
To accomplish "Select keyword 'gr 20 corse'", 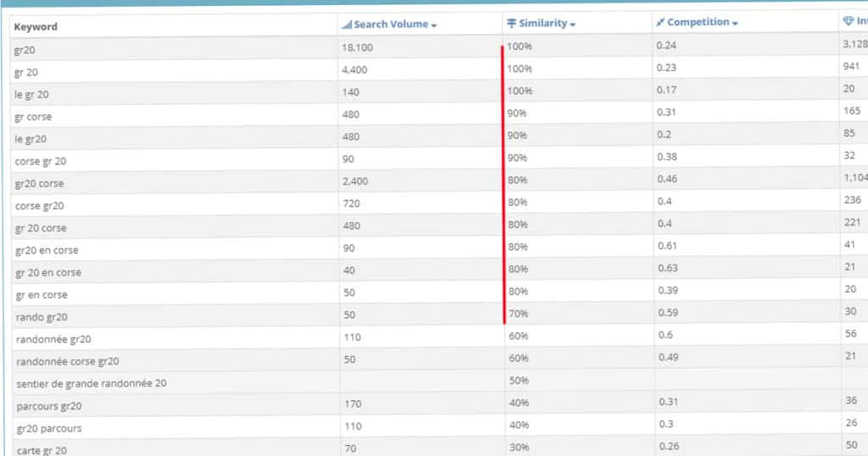I will [41, 228].
